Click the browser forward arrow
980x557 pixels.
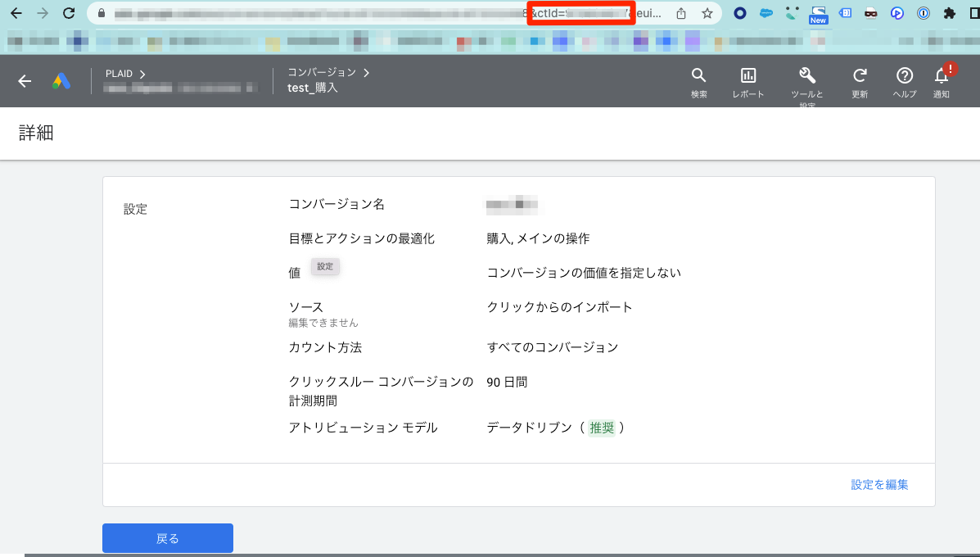tap(43, 13)
